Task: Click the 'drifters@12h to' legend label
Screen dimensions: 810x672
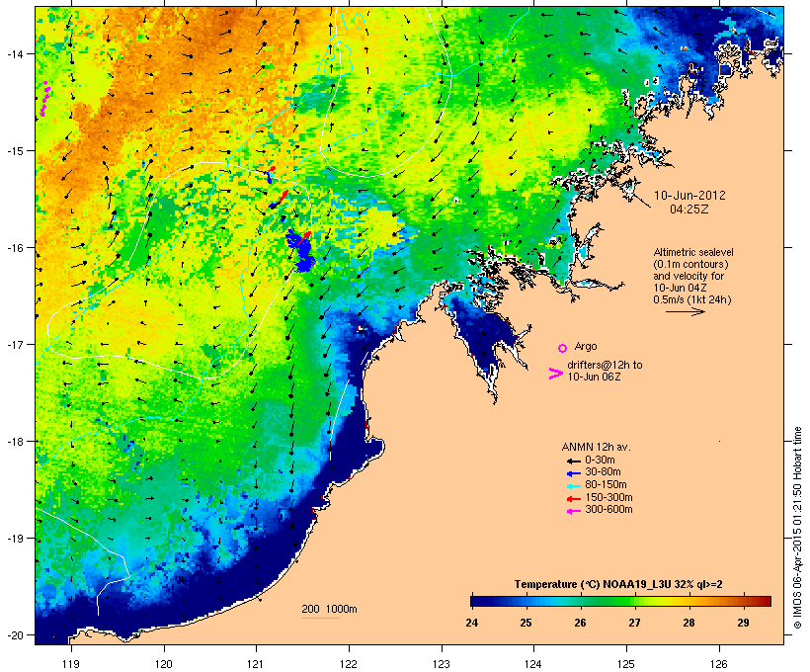Action: [x=605, y=365]
